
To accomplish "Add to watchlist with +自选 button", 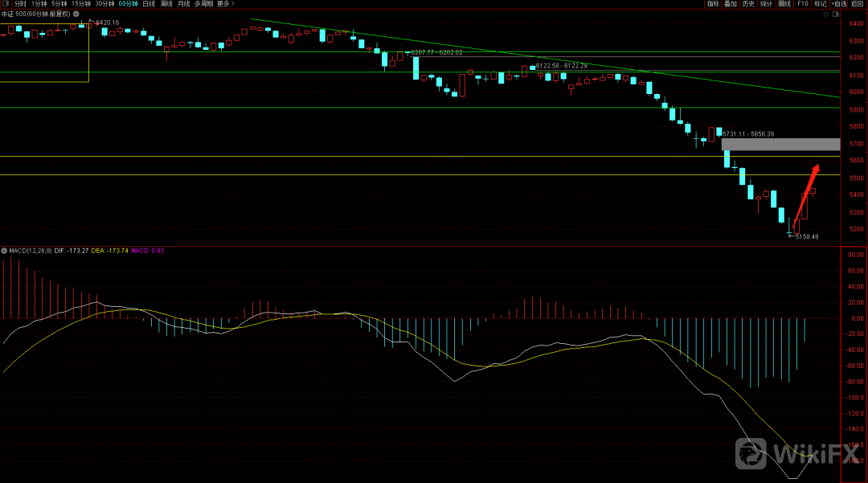I will coord(839,4).
